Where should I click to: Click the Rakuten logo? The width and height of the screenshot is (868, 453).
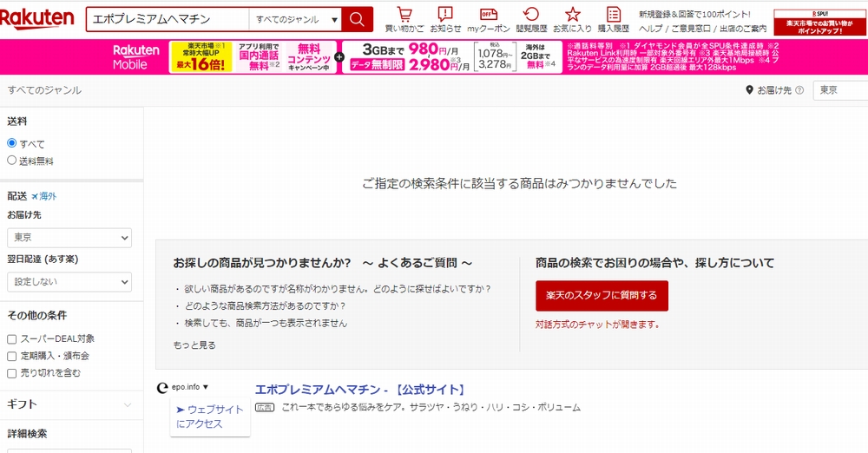pyautogui.click(x=36, y=18)
